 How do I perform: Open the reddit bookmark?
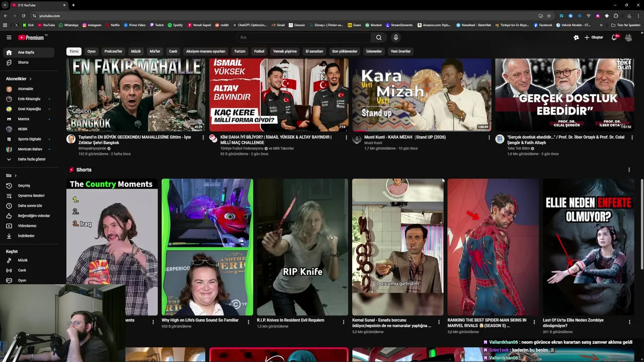click(222, 25)
